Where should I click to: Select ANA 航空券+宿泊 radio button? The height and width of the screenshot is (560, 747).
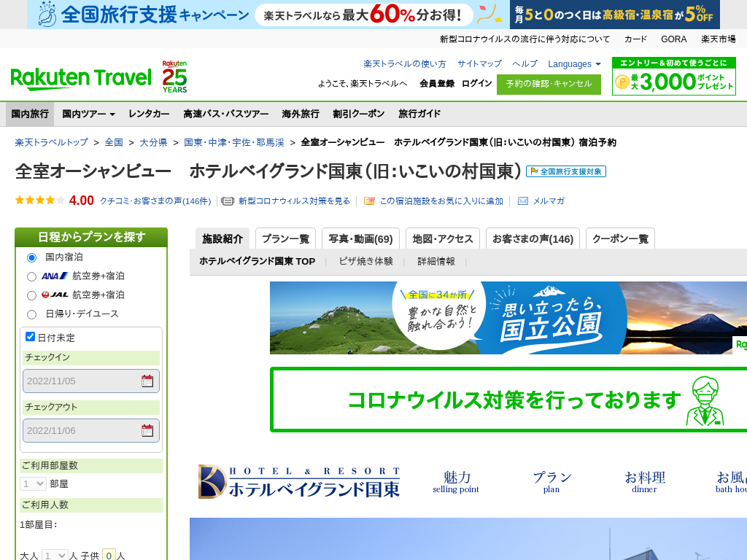pyautogui.click(x=31, y=276)
